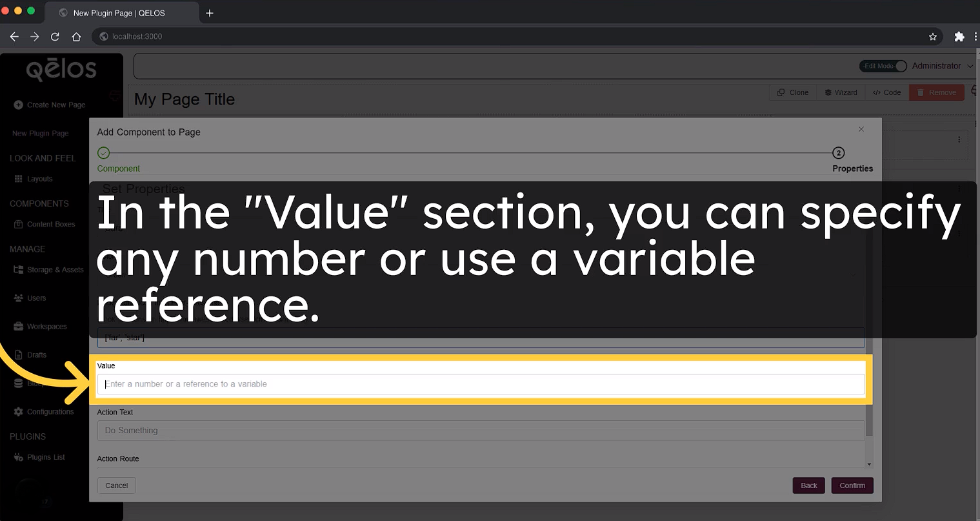Screen dimensions: 980x521
Task: Open Workspaces in the sidebar
Action: point(46,327)
